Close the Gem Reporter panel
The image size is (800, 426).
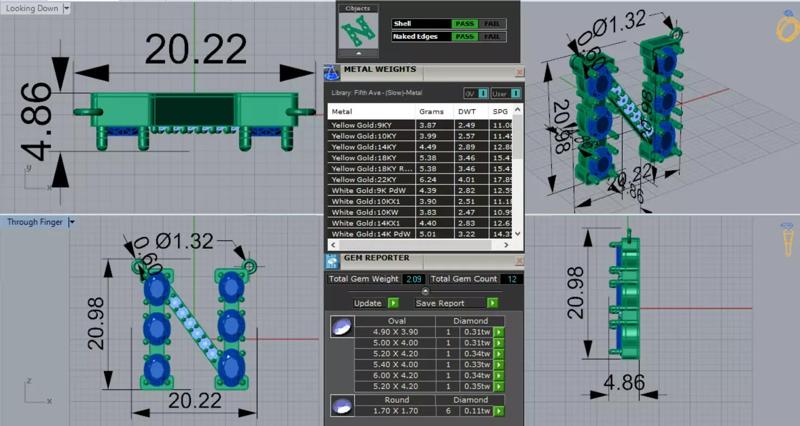(x=519, y=261)
